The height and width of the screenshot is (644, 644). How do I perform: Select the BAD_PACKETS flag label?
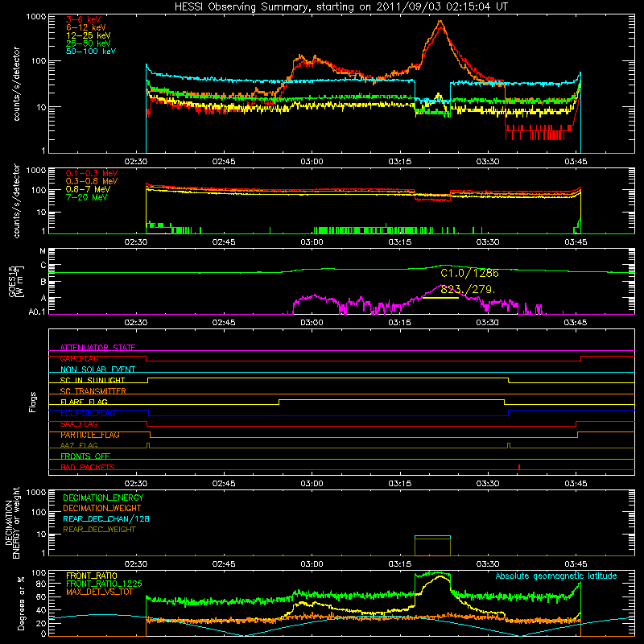(x=88, y=467)
